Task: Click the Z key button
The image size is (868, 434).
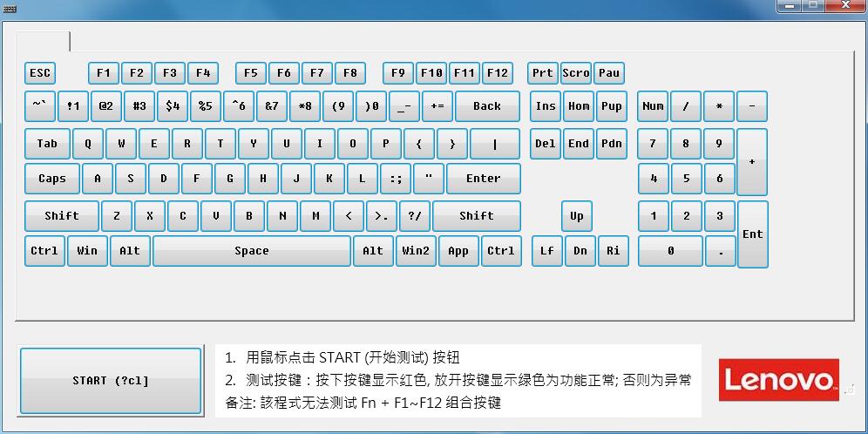Action: tap(117, 216)
